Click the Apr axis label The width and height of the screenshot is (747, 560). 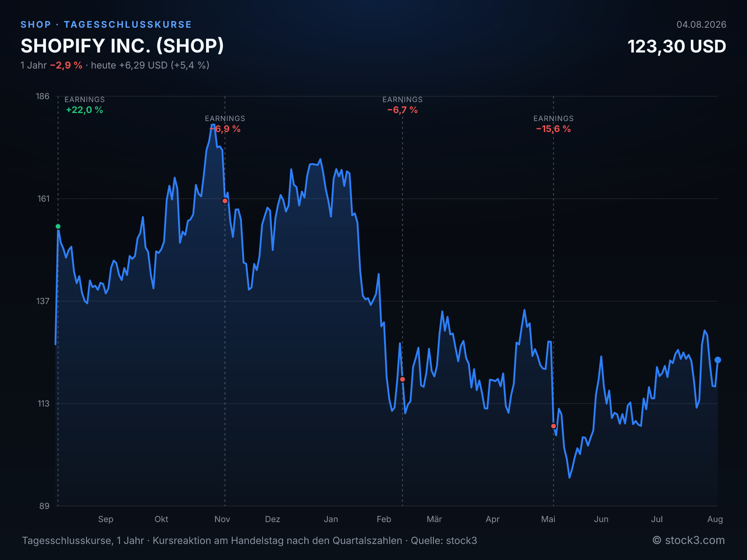coord(492,519)
